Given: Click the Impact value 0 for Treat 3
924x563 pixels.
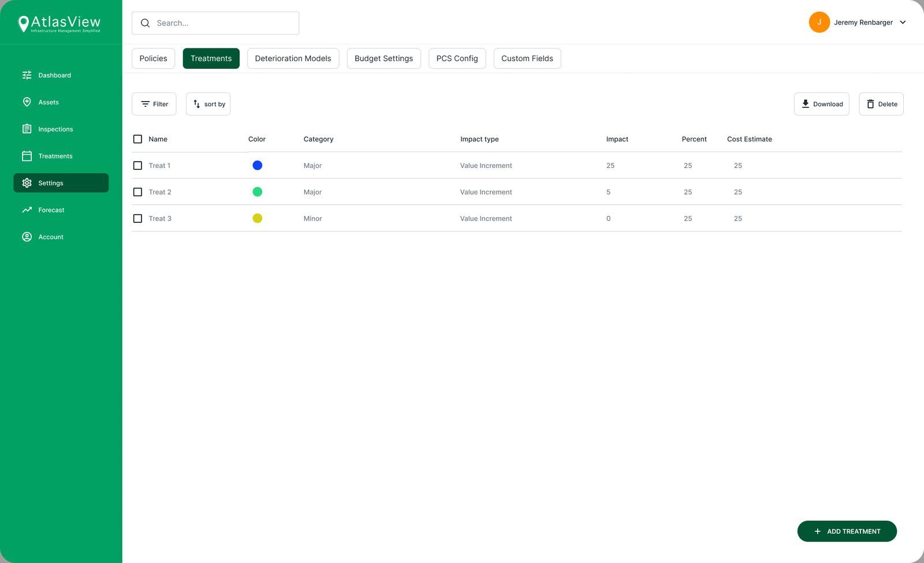Looking at the screenshot, I should click(608, 219).
